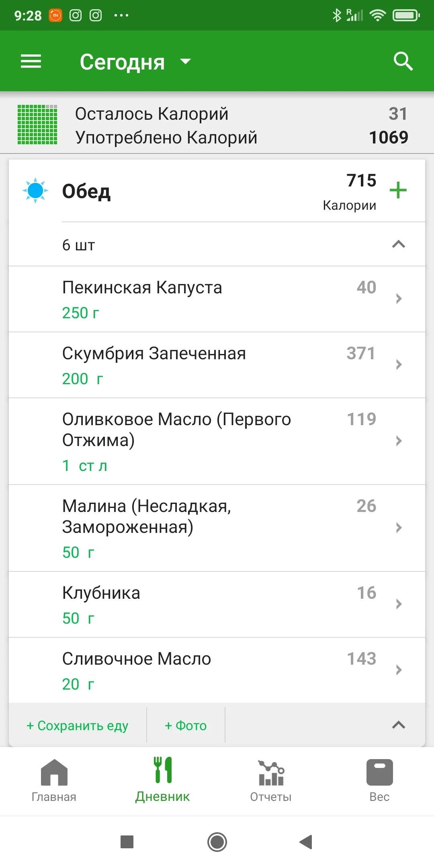Select the Дневник diary tab
Viewport: 434px width, 868px height.
click(x=163, y=780)
